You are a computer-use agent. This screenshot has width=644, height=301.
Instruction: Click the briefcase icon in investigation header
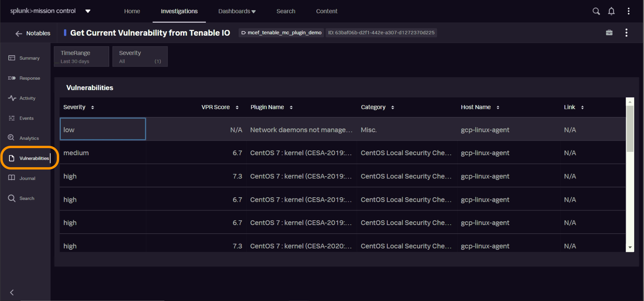click(609, 33)
